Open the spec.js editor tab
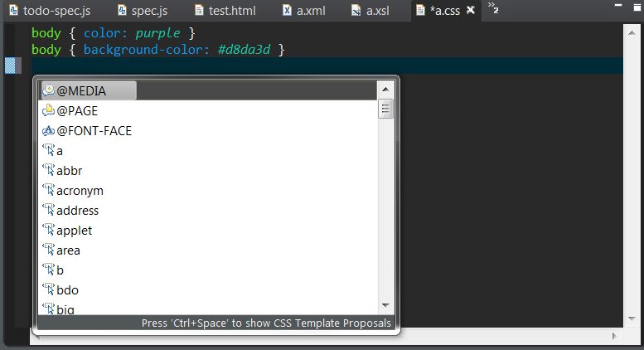 click(143, 11)
